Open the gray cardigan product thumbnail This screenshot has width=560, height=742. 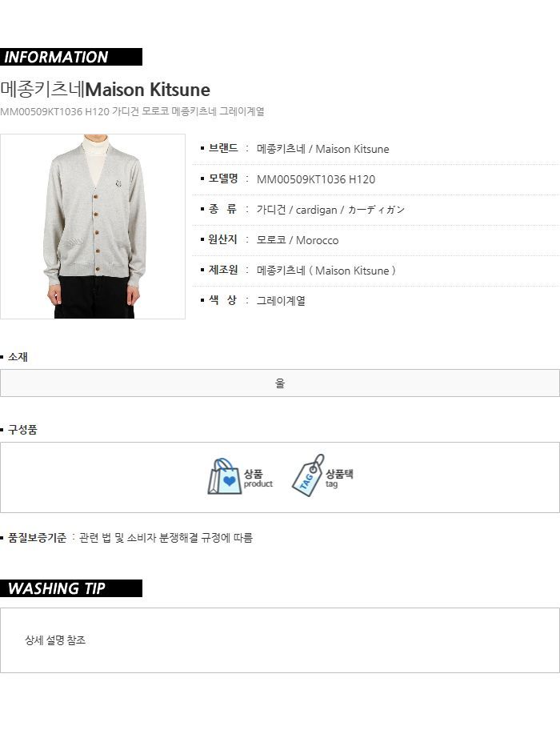pos(93,227)
